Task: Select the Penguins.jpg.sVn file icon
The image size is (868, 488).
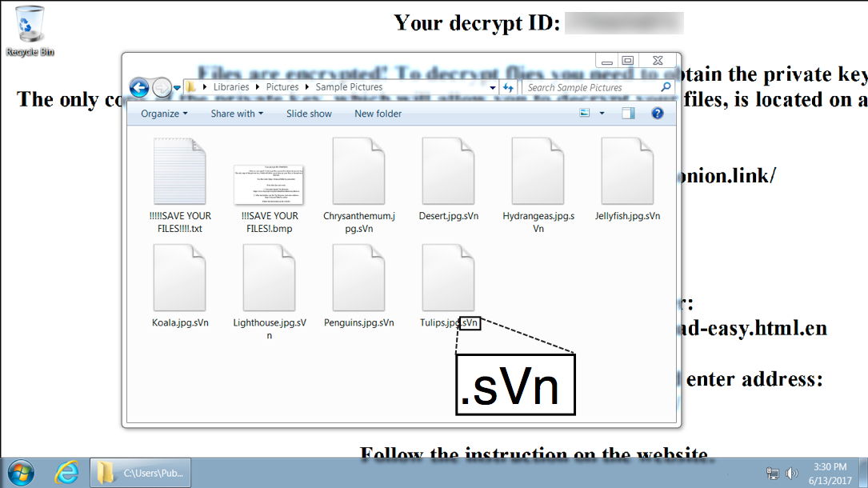Action: (x=358, y=278)
